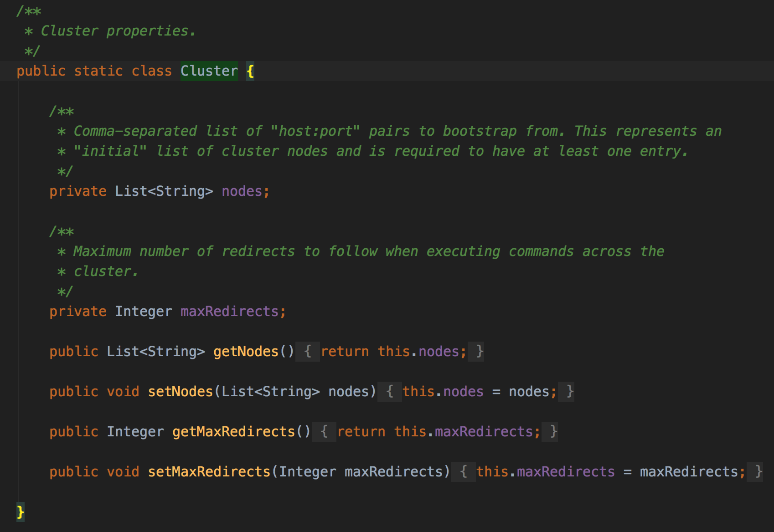Click the opening brace after Cluster
774x532 pixels.
[x=250, y=71]
